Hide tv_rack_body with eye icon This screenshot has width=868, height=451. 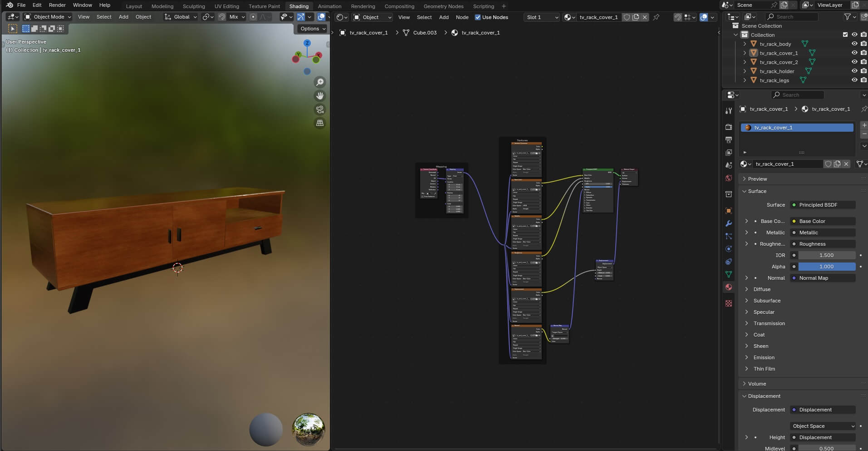tap(854, 44)
